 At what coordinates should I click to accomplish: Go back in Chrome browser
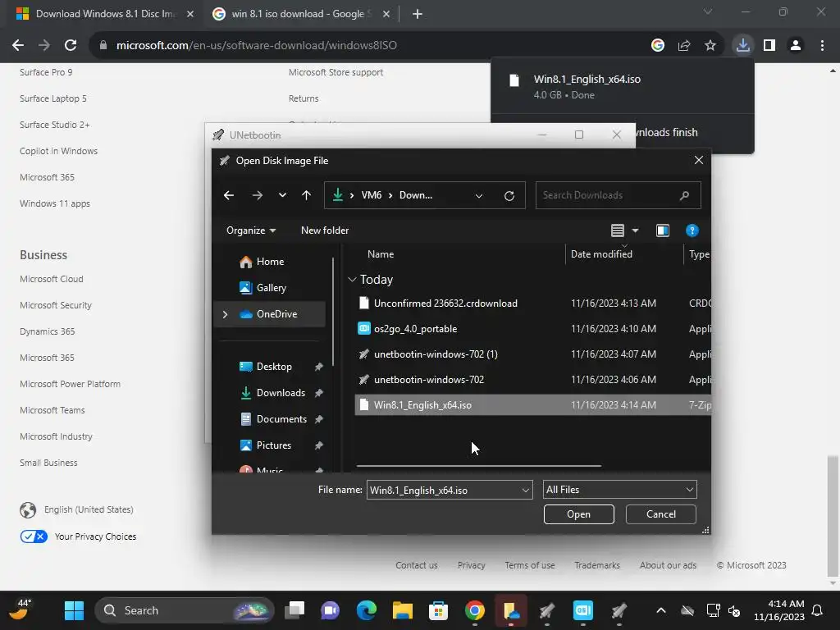[18, 46]
